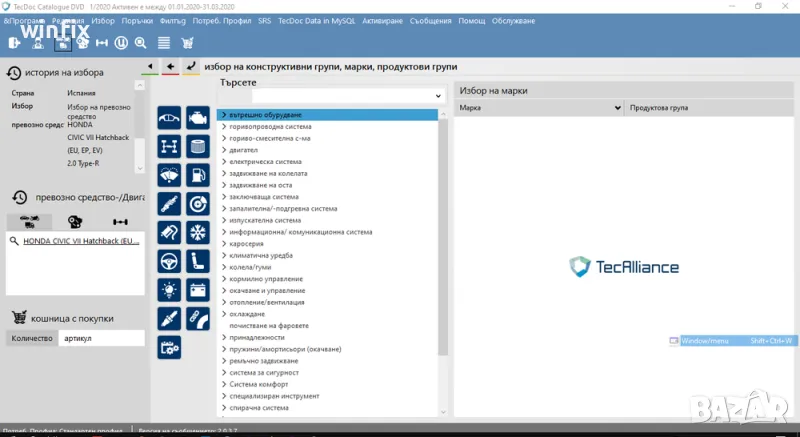Open the shopping cart toolbar icon
800x437 pixels.
click(x=187, y=43)
